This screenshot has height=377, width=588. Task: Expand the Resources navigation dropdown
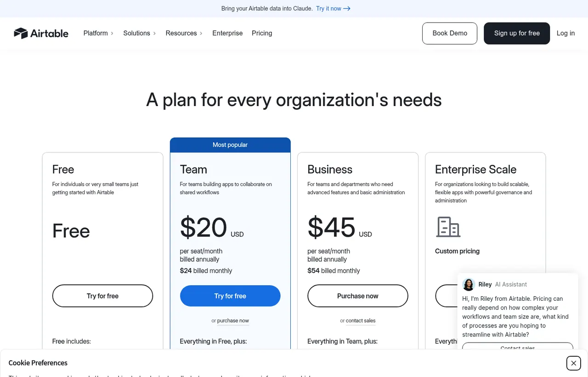pos(184,33)
